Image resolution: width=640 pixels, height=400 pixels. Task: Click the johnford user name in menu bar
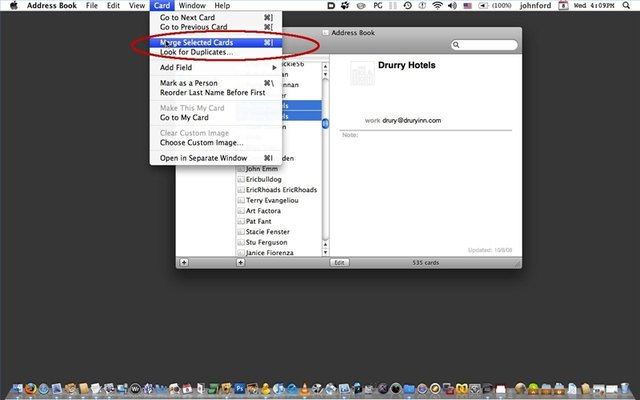point(535,5)
